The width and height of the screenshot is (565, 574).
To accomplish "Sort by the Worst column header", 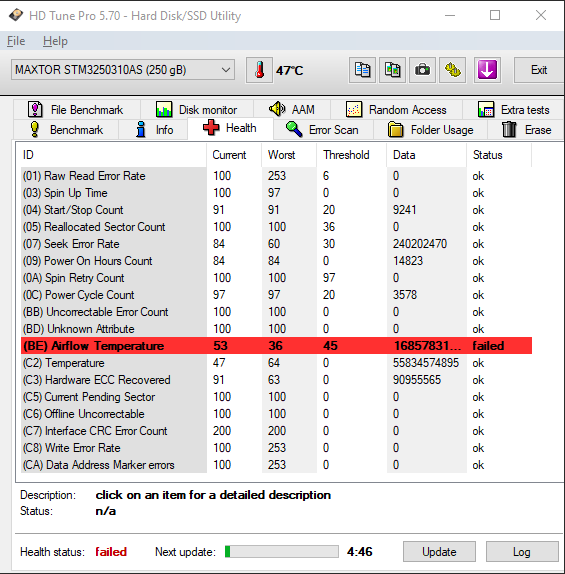I will [289, 155].
